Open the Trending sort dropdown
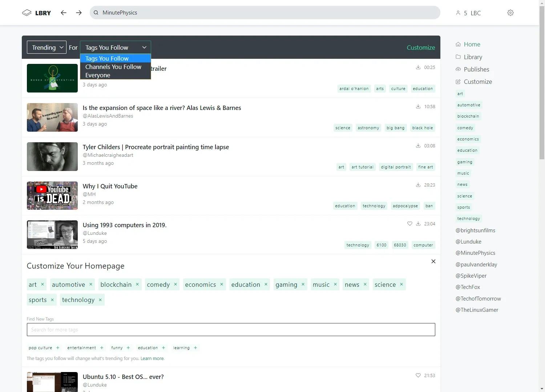545x392 pixels. pos(47,47)
